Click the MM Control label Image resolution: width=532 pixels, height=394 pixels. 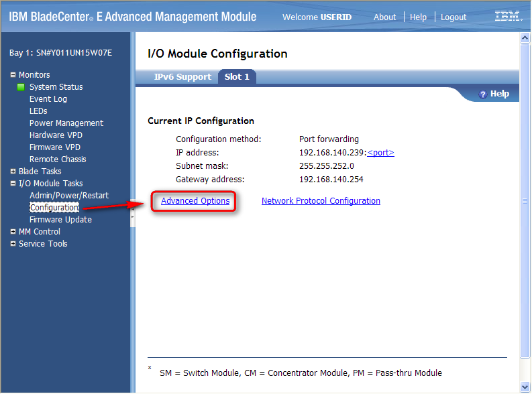(x=40, y=232)
